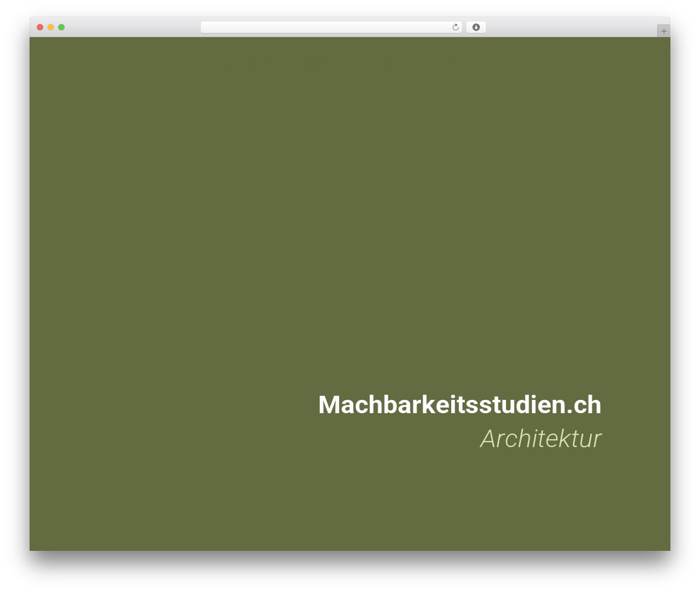Focus the browser address bar
This screenshot has height=593, width=700.
(x=331, y=27)
